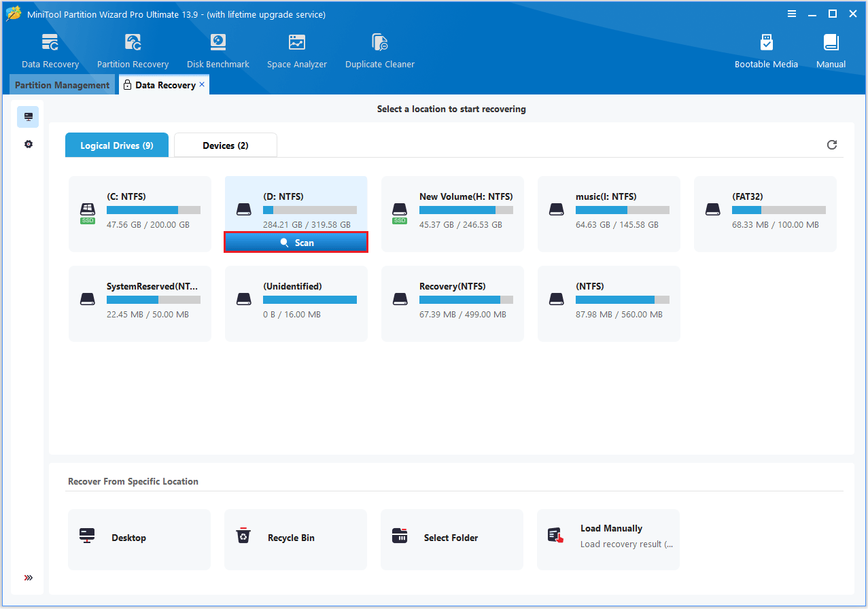Recover from the Desktop location
The width and height of the screenshot is (868, 609).
coord(139,540)
